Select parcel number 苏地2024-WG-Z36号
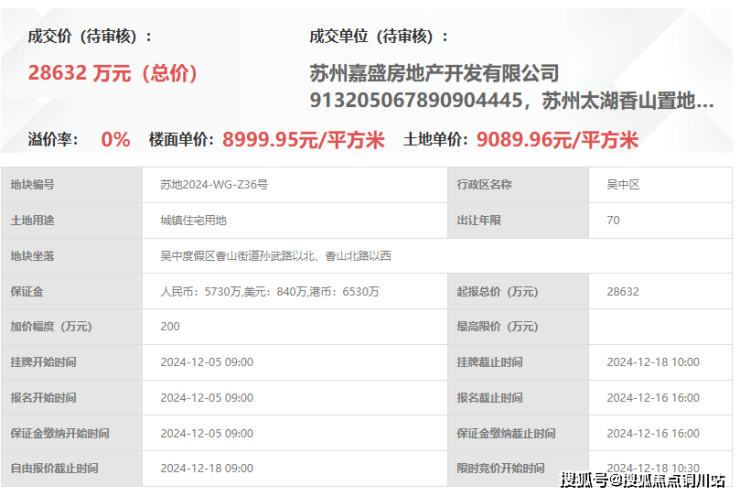The image size is (740, 496). [214, 185]
